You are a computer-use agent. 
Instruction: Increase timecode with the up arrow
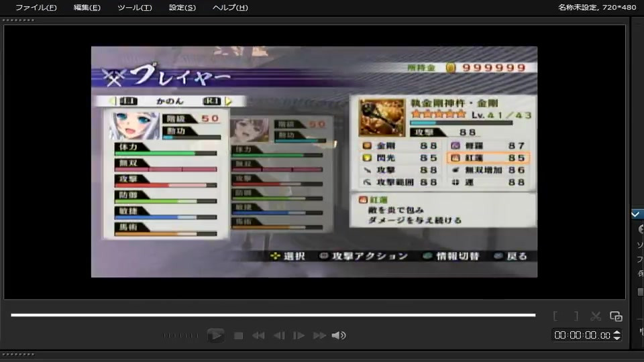click(617, 333)
